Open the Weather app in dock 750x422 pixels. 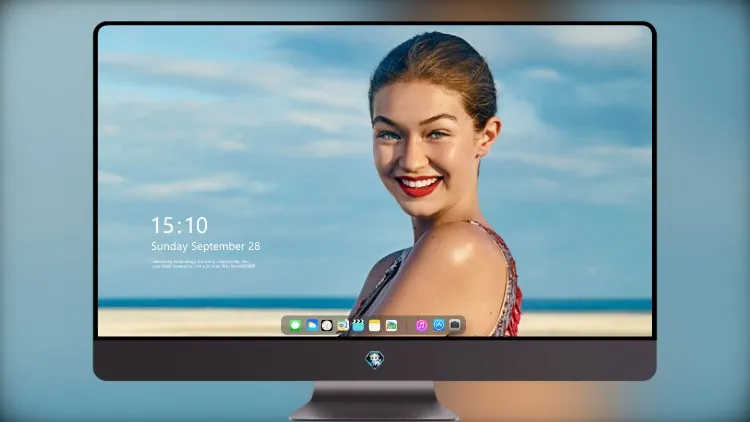(x=312, y=325)
